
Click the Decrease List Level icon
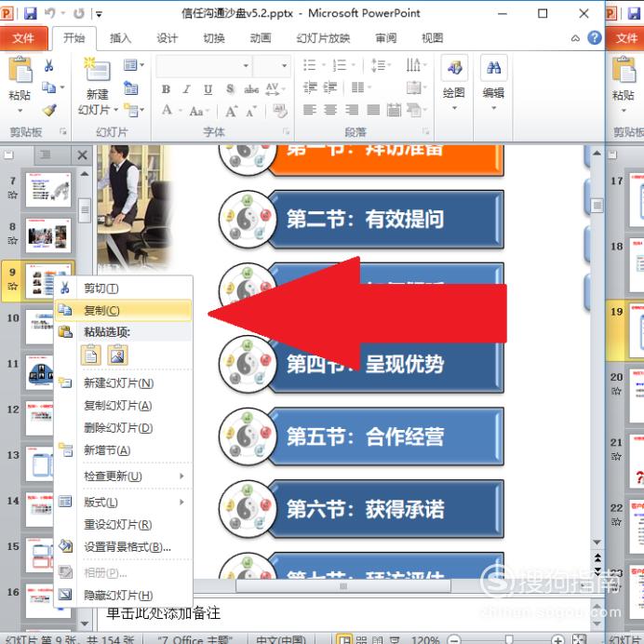click(x=310, y=87)
